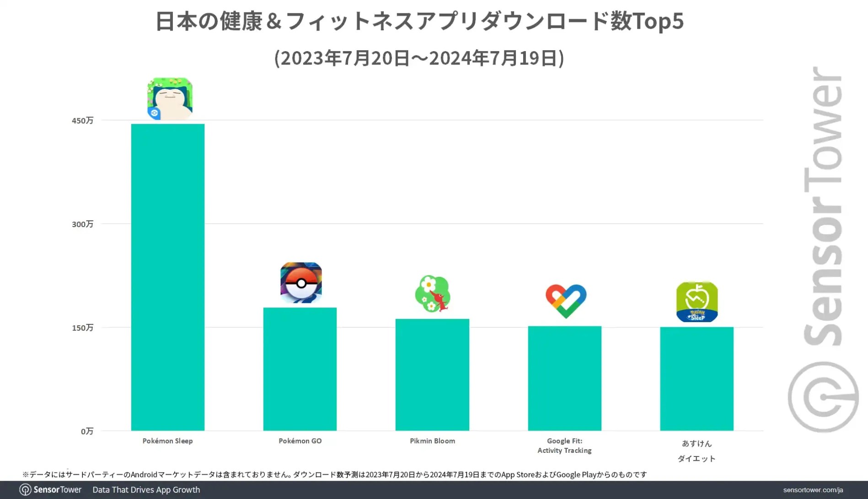Click the Pikmin Bloom flower icon
This screenshot has height=499, width=868.
pyautogui.click(x=433, y=294)
